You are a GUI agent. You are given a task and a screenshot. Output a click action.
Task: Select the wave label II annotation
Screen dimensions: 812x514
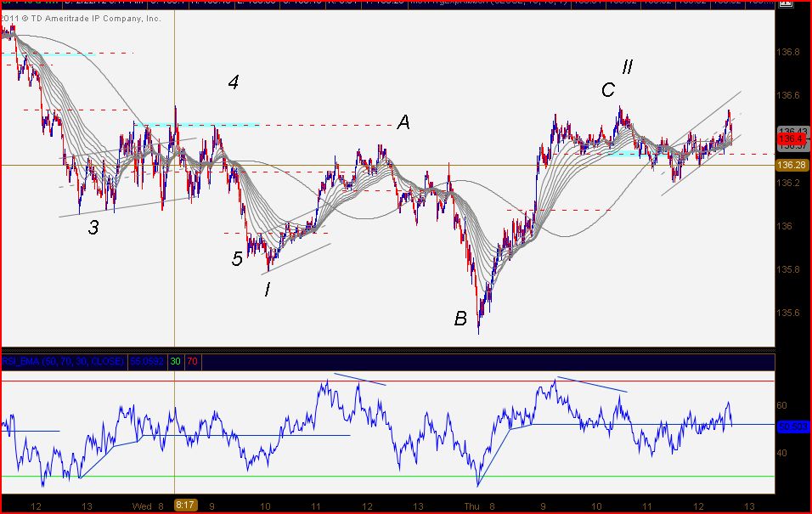coord(627,66)
